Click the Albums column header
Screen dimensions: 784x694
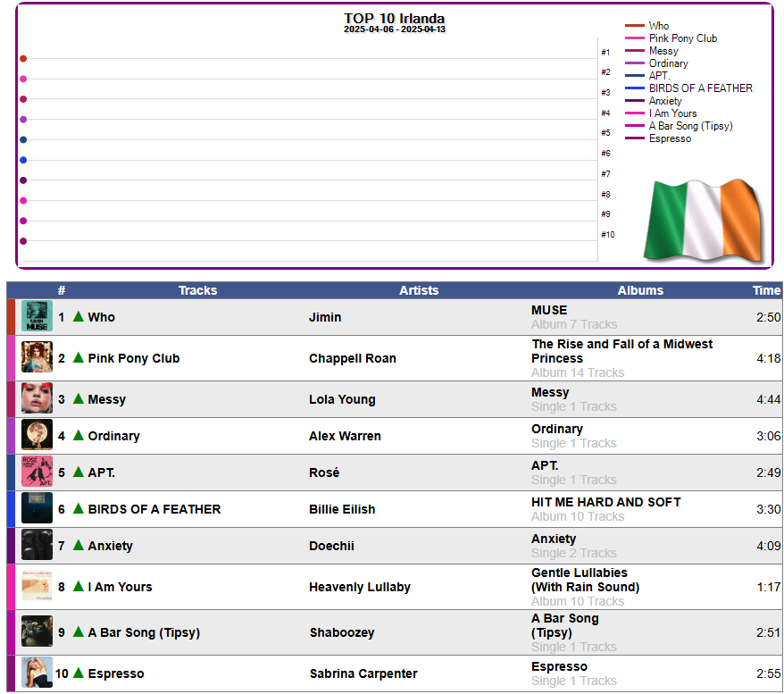(640, 290)
